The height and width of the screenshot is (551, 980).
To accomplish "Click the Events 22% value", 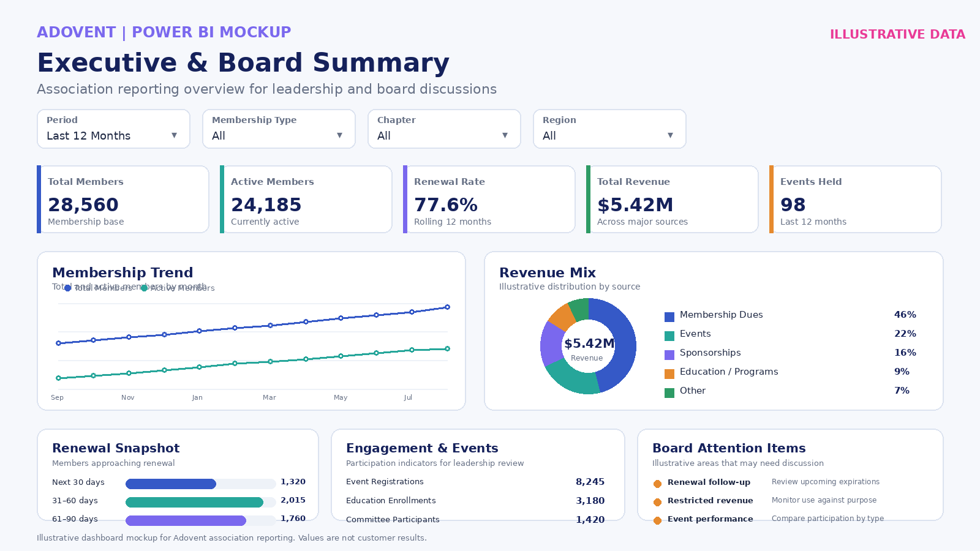I will (x=905, y=334).
